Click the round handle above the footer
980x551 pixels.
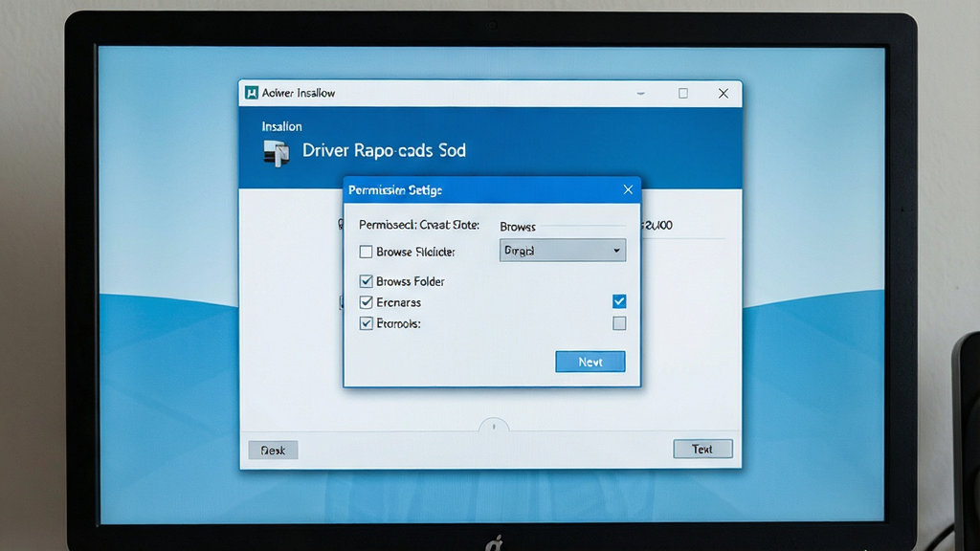pyautogui.click(x=494, y=426)
